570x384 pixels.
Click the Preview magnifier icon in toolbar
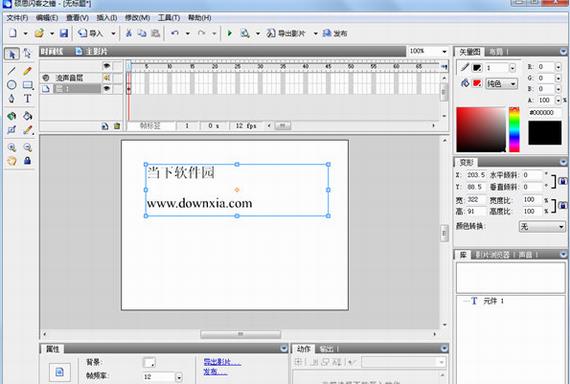[x=245, y=33]
